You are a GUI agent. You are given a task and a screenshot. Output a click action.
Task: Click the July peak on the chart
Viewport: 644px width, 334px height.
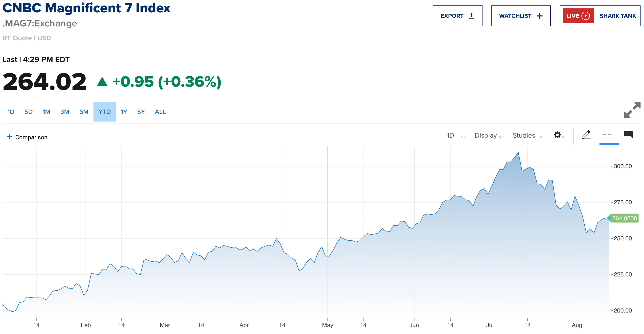click(x=518, y=152)
